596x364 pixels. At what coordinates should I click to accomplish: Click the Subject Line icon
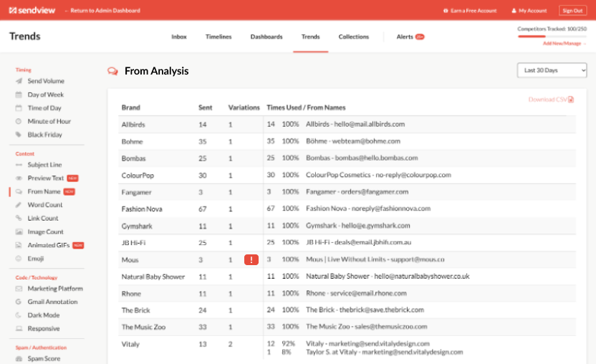coord(19,165)
